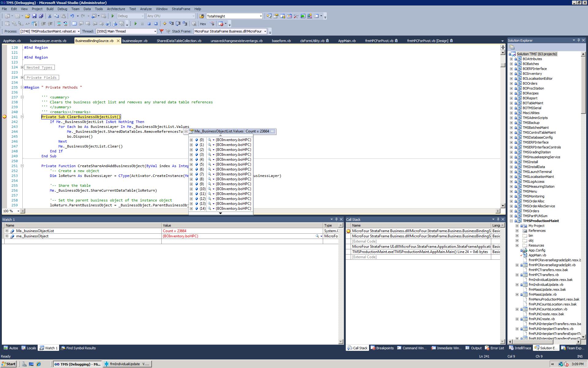The image size is (588, 368).
Task: Toggle Hex display in debug toolbar
Action: [203, 24]
